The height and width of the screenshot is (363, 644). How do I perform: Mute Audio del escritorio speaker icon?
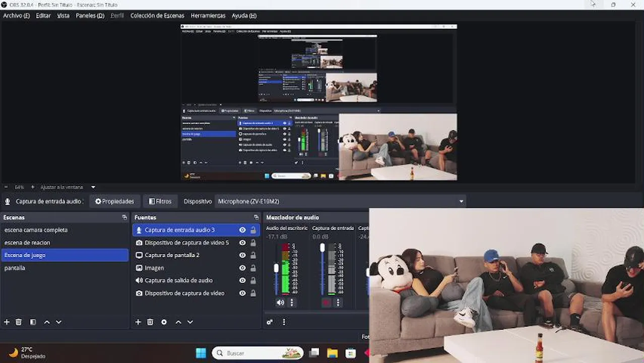(x=280, y=302)
